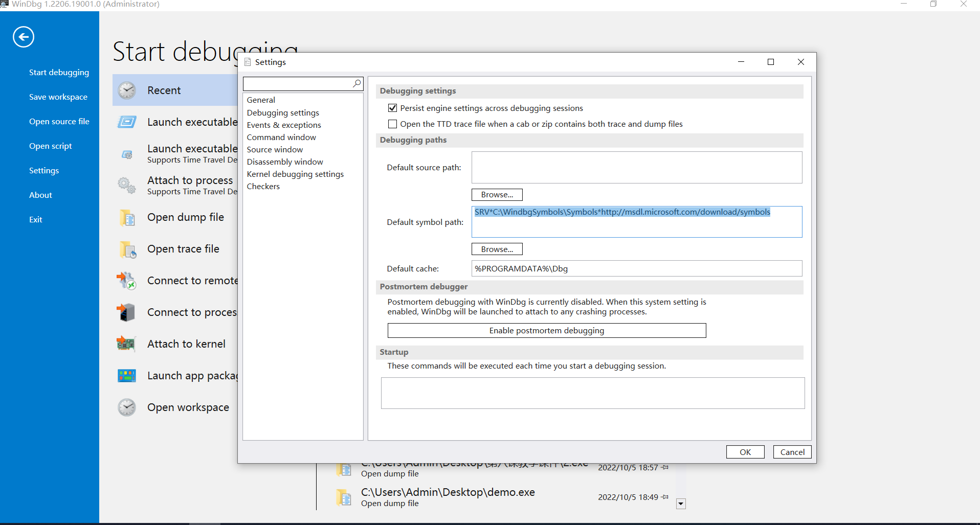Open Settings in blue sidebar

coord(44,171)
